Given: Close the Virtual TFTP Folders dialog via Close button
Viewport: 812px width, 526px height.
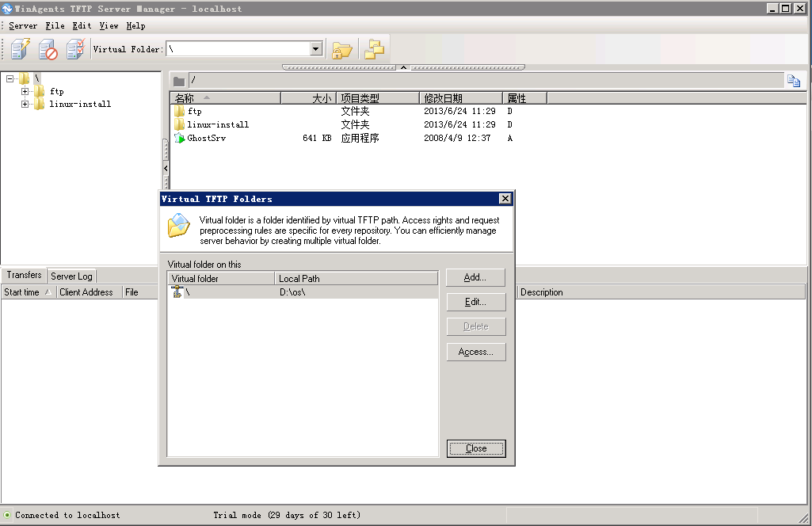Looking at the screenshot, I should click(475, 448).
